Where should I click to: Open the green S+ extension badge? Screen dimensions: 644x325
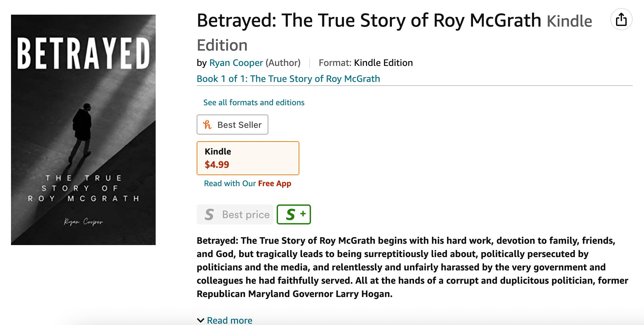293,214
